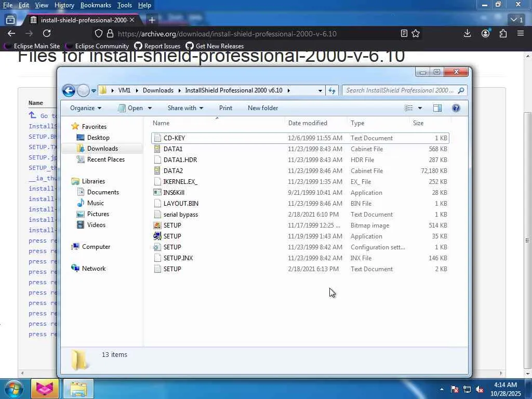The width and height of the screenshot is (532, 399).
Task: Open the Firefox History menu
Action: 64,5
